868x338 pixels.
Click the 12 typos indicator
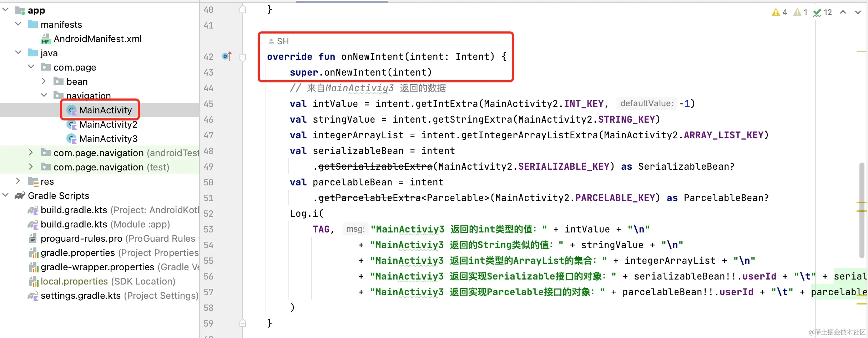point(822,12)
